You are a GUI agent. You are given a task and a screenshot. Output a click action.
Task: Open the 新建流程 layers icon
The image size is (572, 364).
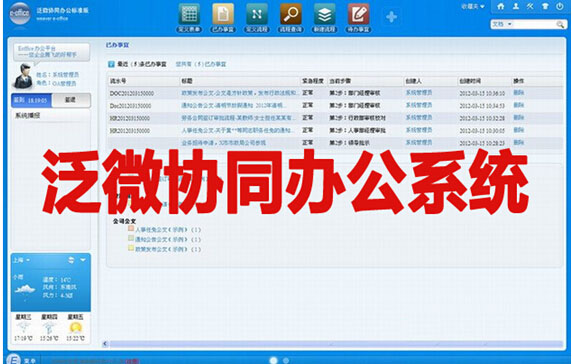(x=325, y=15)
